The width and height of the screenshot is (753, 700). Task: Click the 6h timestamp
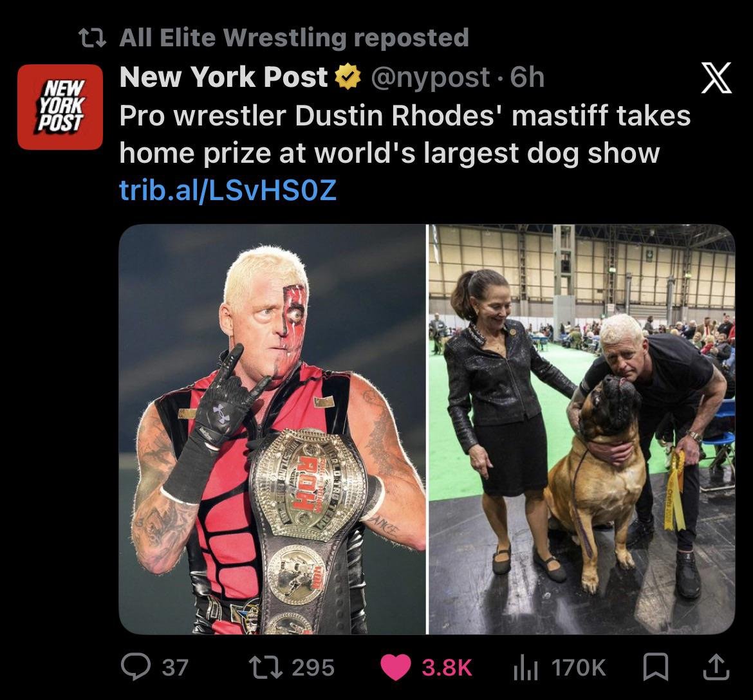tap(527, 77)
